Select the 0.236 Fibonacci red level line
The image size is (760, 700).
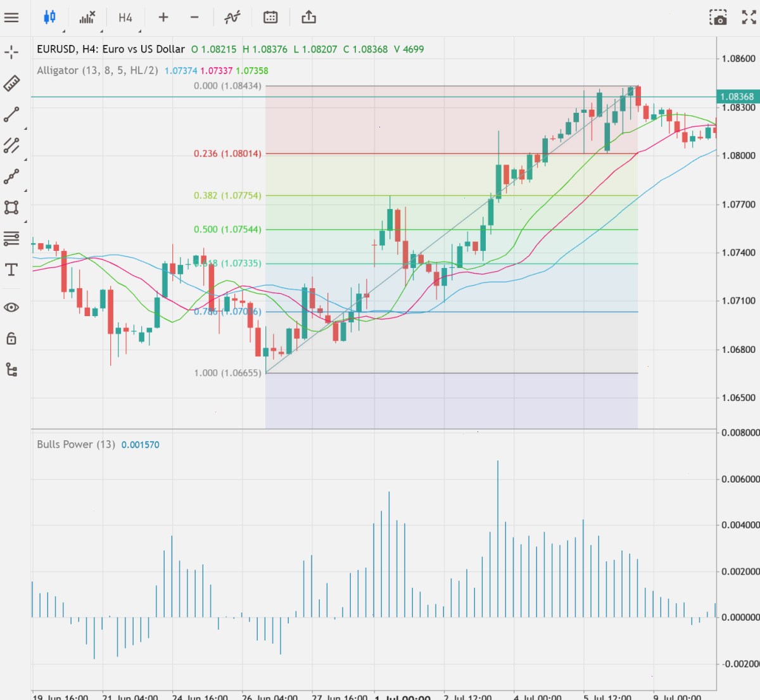tap(452, 153)
